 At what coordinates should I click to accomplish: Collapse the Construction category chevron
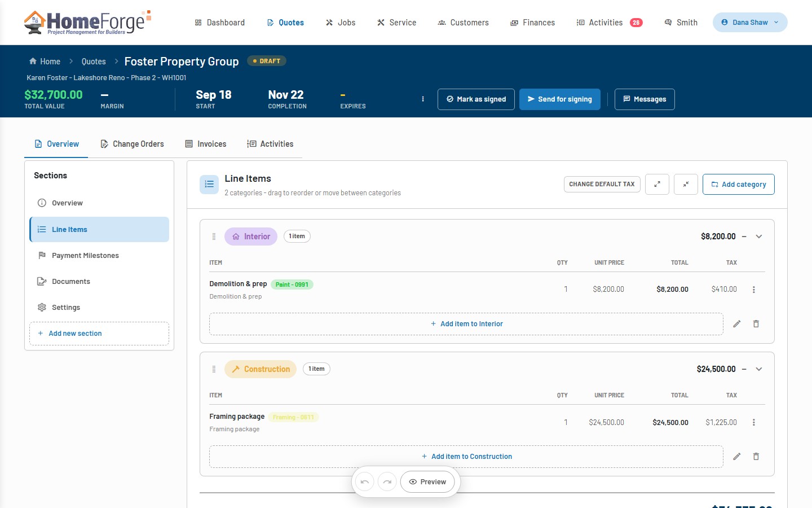tap(759, 369)
